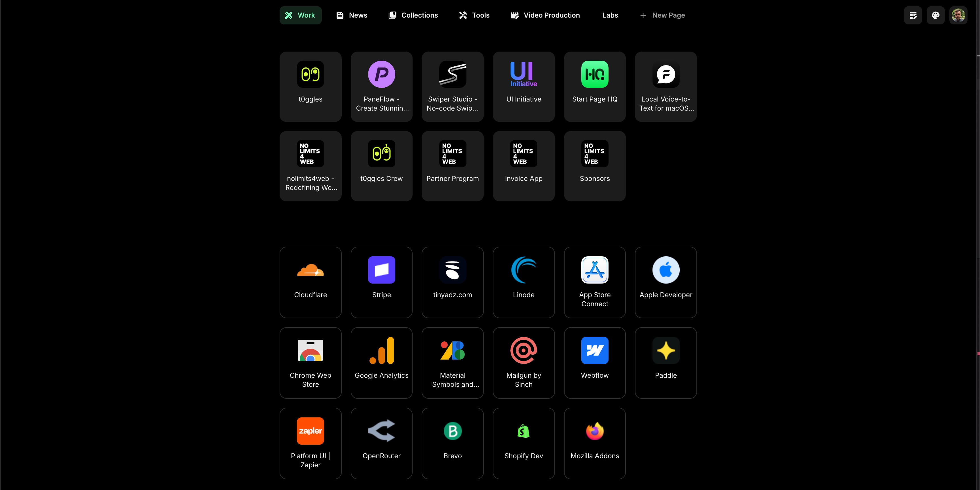
Task: Select the Labs tab
Action: (610, 15)
